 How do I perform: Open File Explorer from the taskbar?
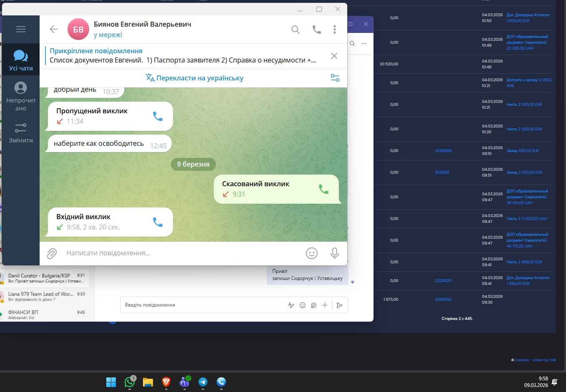148,382
